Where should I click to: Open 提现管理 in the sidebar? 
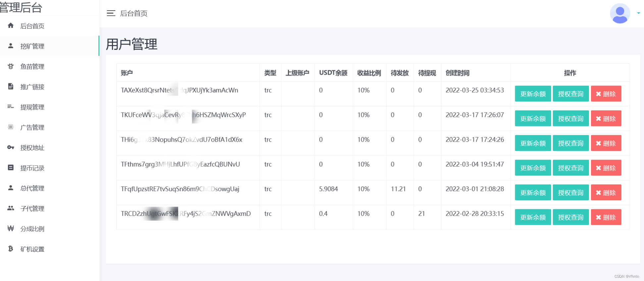point(49,107)
